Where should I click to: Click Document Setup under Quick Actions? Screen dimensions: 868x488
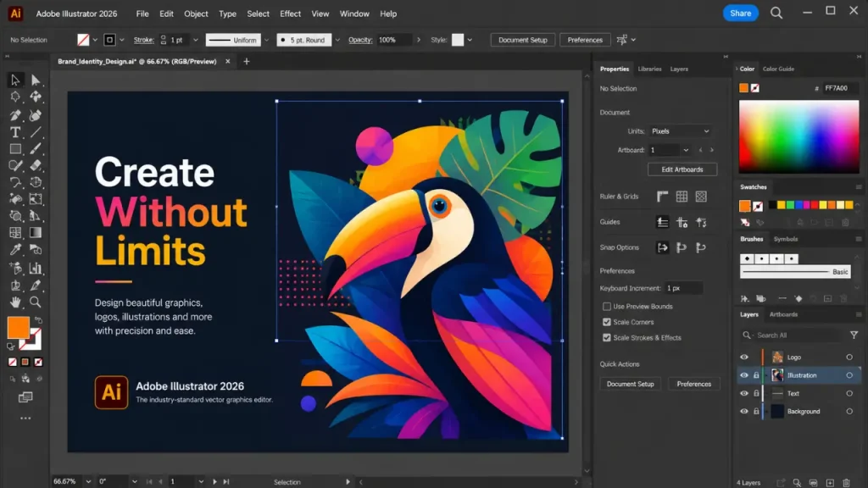coord(630,384)
